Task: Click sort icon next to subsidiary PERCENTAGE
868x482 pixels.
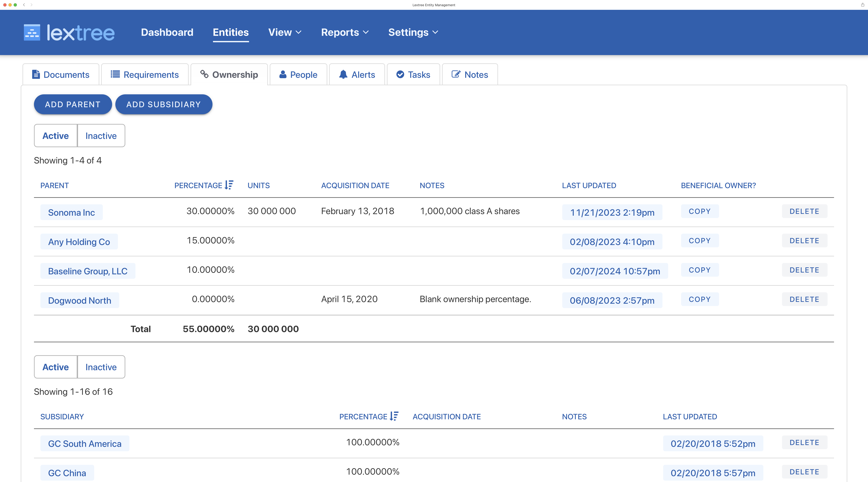Action: coord(394,416)
